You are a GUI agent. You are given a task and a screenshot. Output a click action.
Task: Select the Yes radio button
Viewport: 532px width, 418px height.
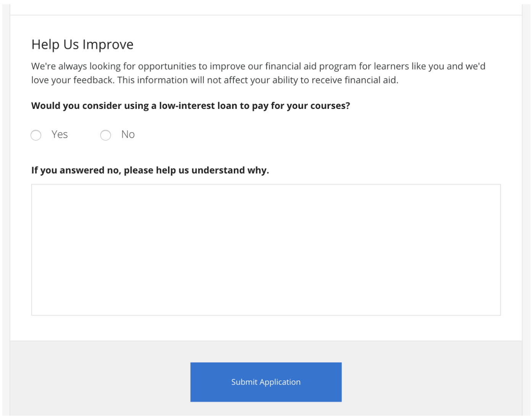point(36,135)
